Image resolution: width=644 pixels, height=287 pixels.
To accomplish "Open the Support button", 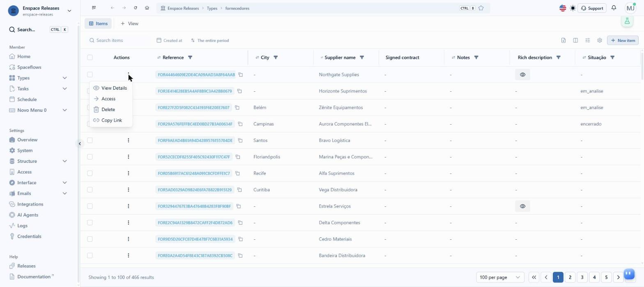I will point(592,8).
